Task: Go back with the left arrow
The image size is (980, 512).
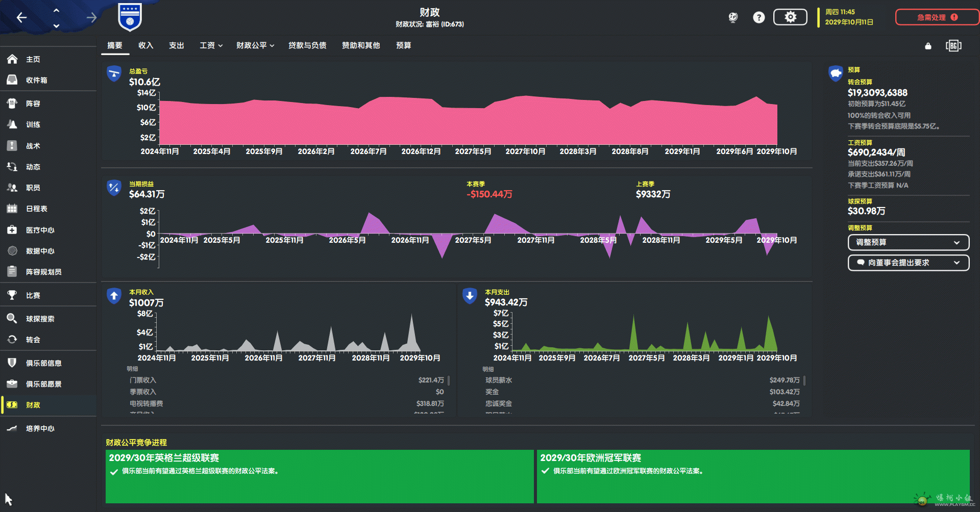Action: tap(21, 18)
